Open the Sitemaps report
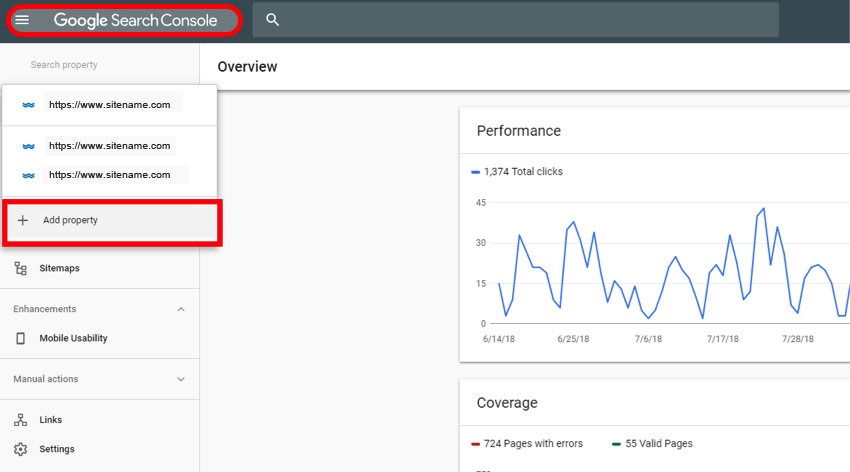850x472 pixels. (x=59, y=268)
